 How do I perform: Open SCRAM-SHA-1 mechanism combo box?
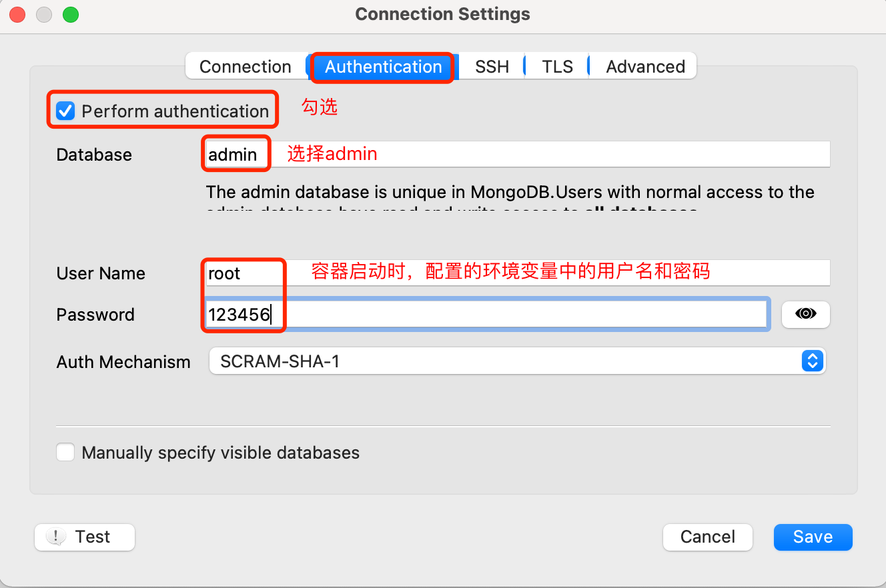[x=507, y=361]
